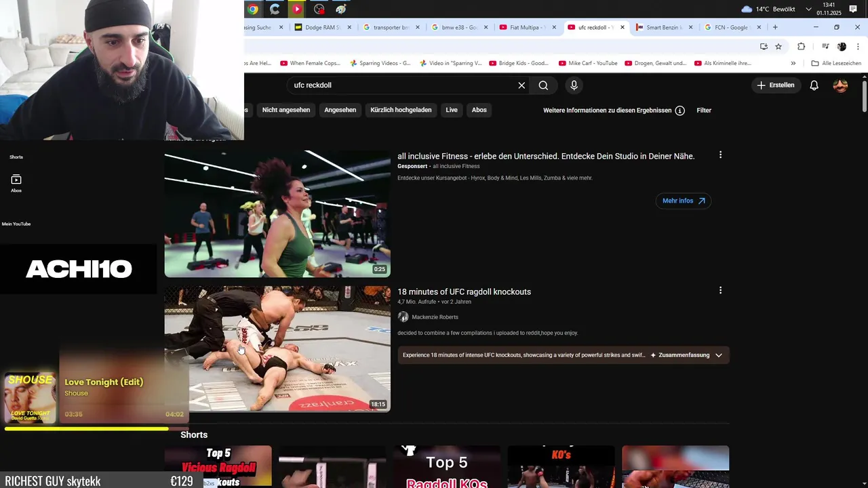Open the Drogen, Gewalt und bookmark
The height and width of the screenshot is (488, 868).
(x=656, y=63)
